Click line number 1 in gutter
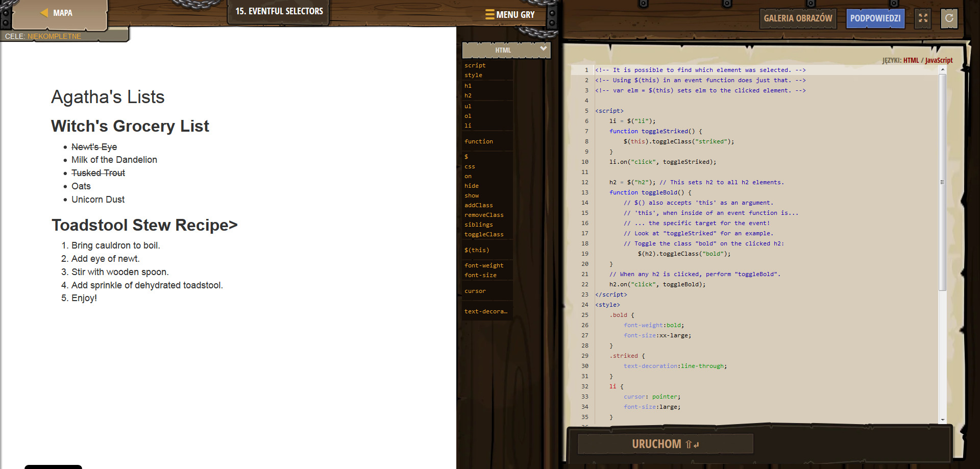The height and width of the screenshot is (469, 980). (x=586, y=70)
